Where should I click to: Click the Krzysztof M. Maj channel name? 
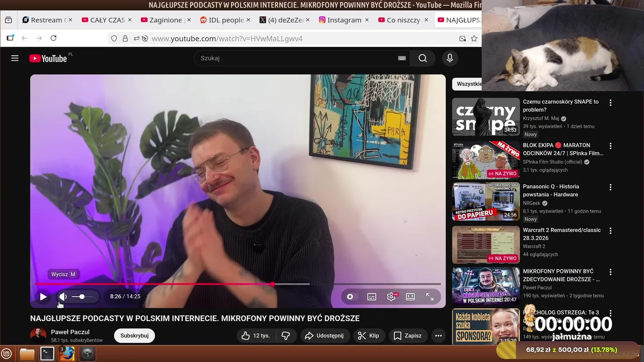(541, 119)
